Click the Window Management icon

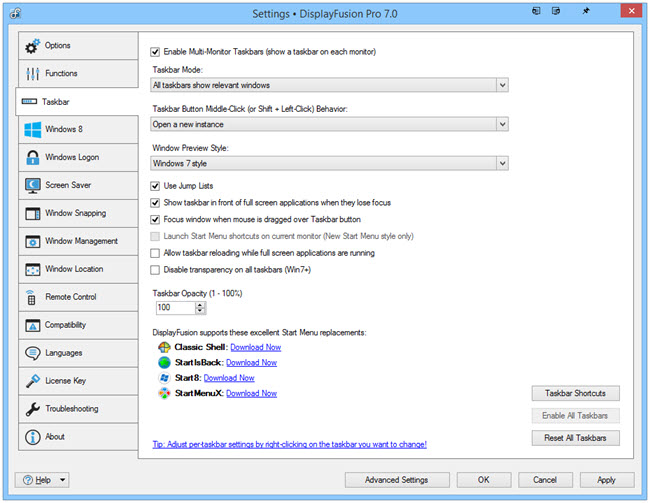(33, 241)
